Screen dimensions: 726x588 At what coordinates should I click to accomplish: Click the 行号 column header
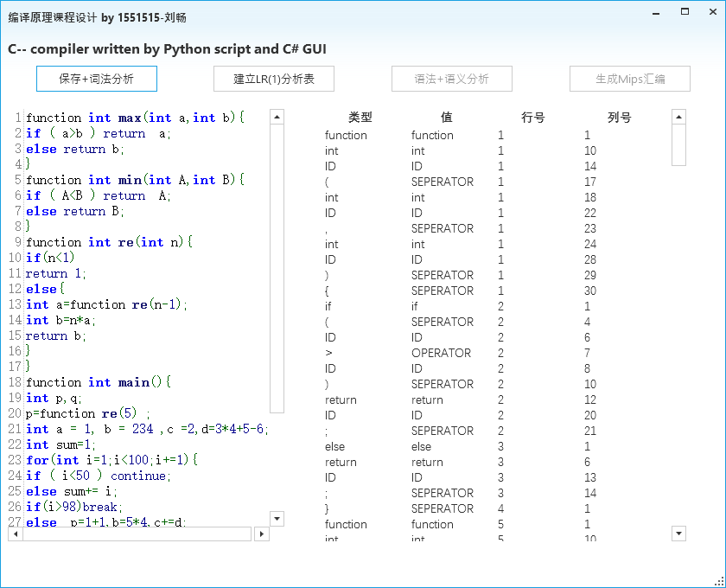(x=533, y=118)
